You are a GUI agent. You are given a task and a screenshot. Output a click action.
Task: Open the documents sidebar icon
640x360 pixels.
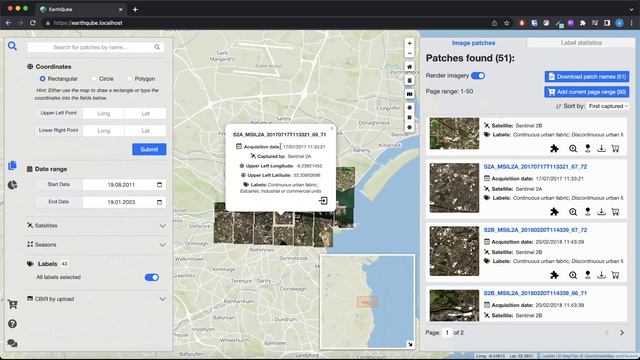(12, 165)
